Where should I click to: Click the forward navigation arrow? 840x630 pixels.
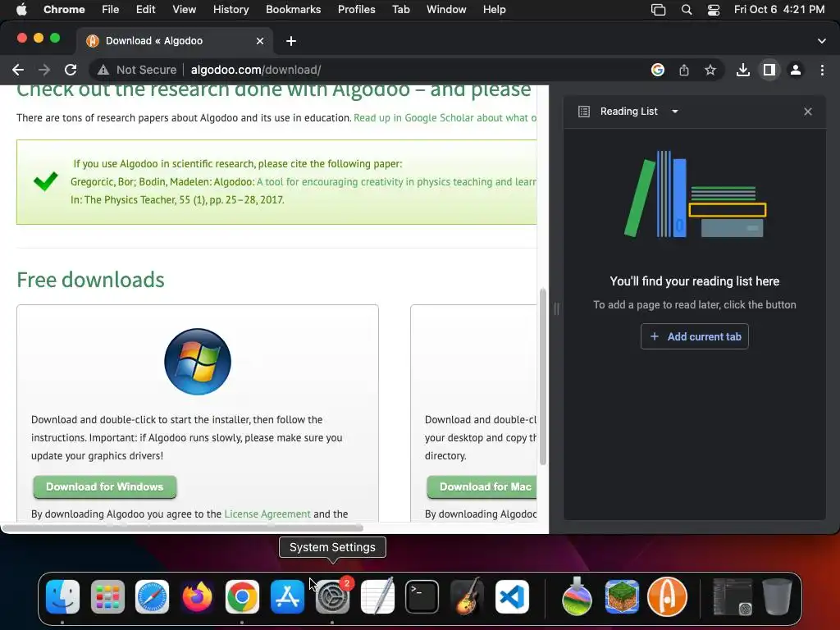click(44, 70)
